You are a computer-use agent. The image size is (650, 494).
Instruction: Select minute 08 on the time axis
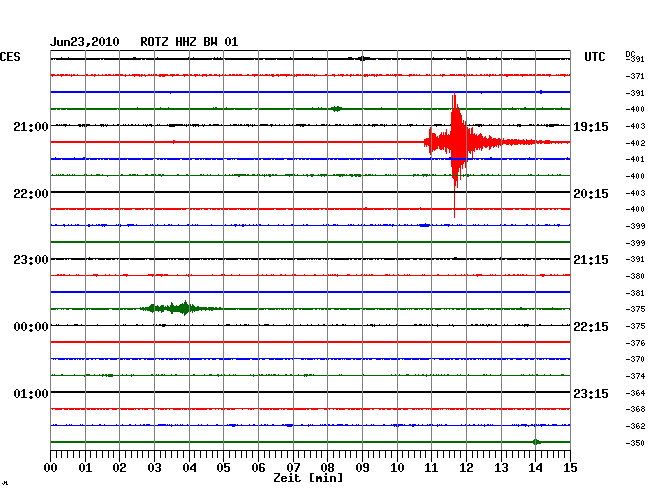tap(327, 468)
